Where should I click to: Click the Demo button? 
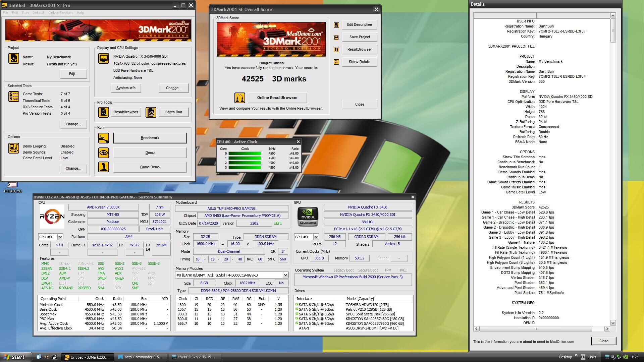coord(150,153)
